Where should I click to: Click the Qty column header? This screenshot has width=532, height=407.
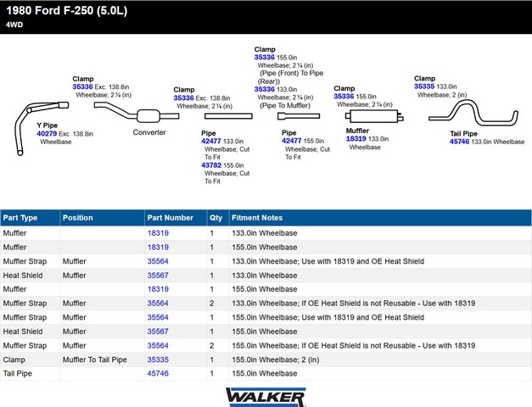(218, 218)
